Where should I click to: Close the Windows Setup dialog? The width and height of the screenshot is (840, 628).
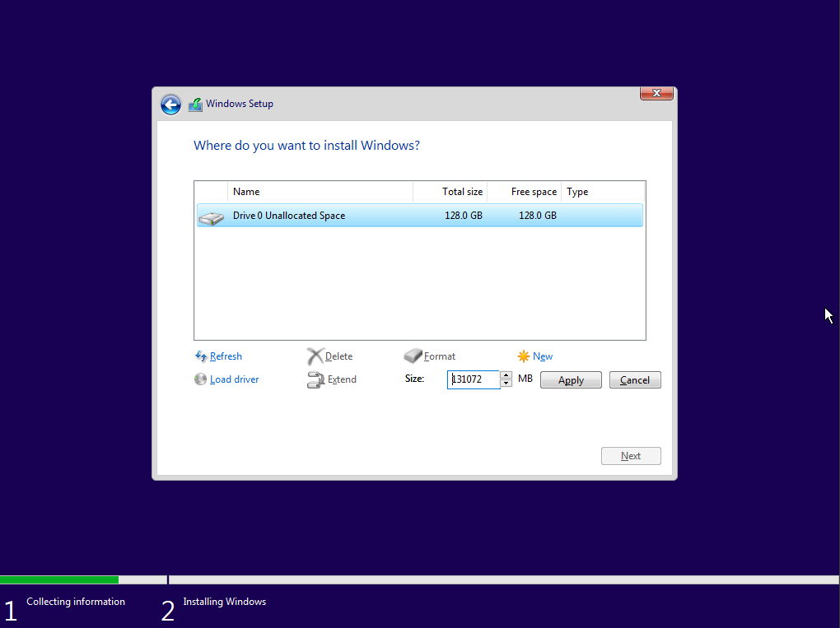656,94
